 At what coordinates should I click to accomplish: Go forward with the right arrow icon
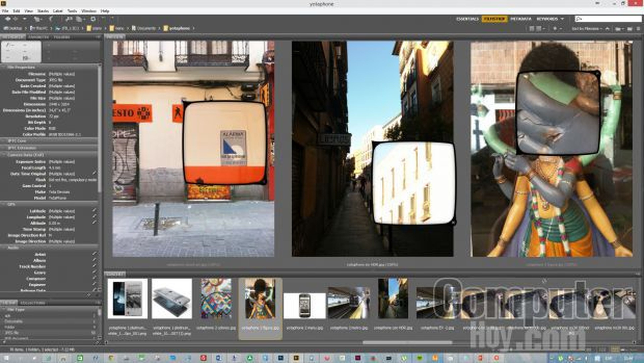[x=15, y=19]
